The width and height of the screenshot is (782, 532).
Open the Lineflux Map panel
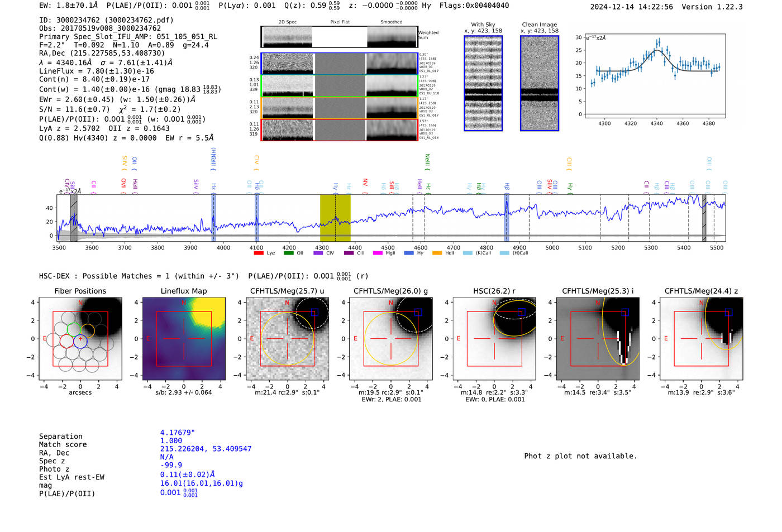click(184, 338)
